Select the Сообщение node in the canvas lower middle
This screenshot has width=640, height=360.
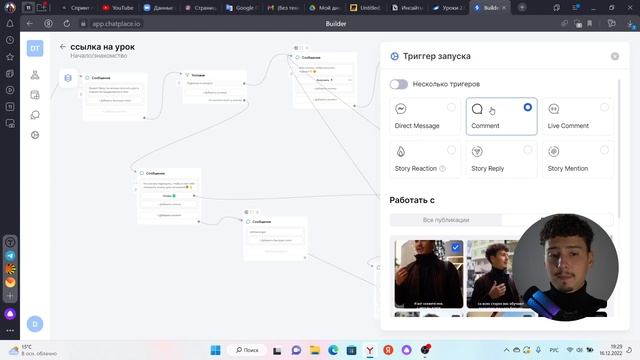[276, 239]
